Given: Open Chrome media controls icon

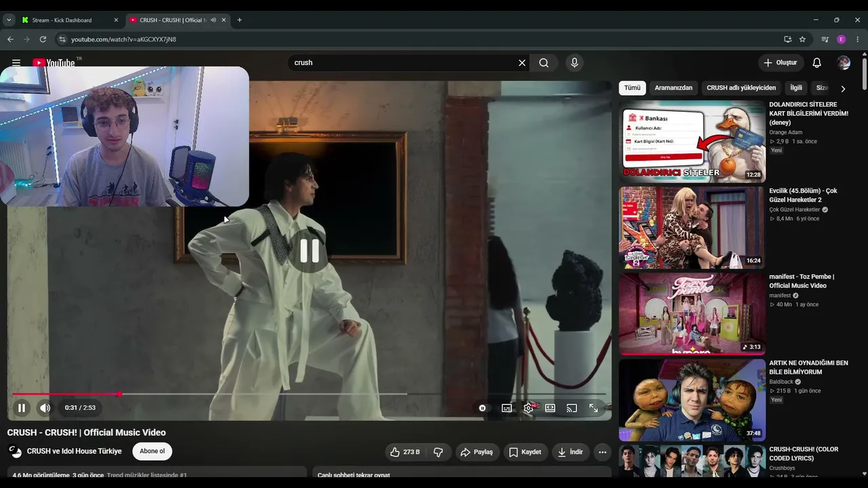Looking at the screenshot, I should coord(825,39).
